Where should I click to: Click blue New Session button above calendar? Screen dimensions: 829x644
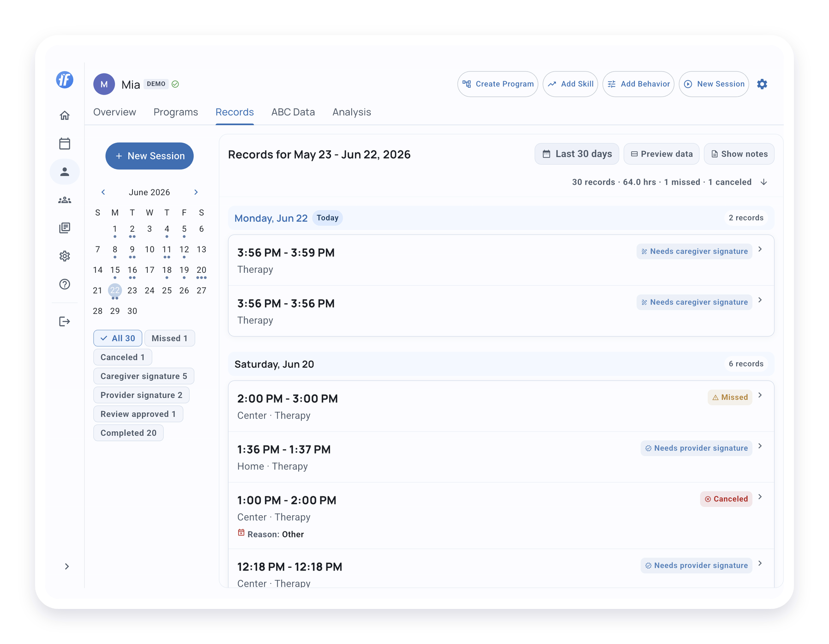point(150,156)
